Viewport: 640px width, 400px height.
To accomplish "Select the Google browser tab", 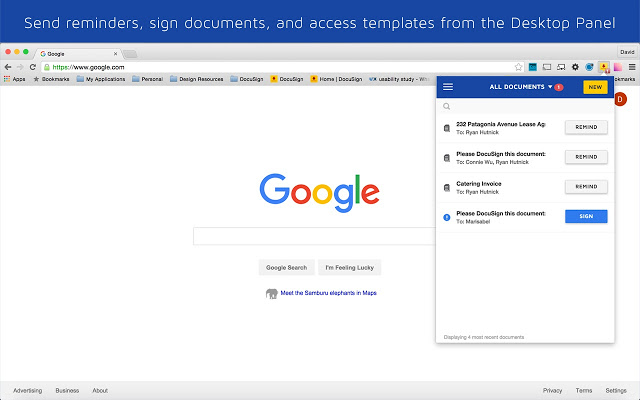I will coord(78,54).
